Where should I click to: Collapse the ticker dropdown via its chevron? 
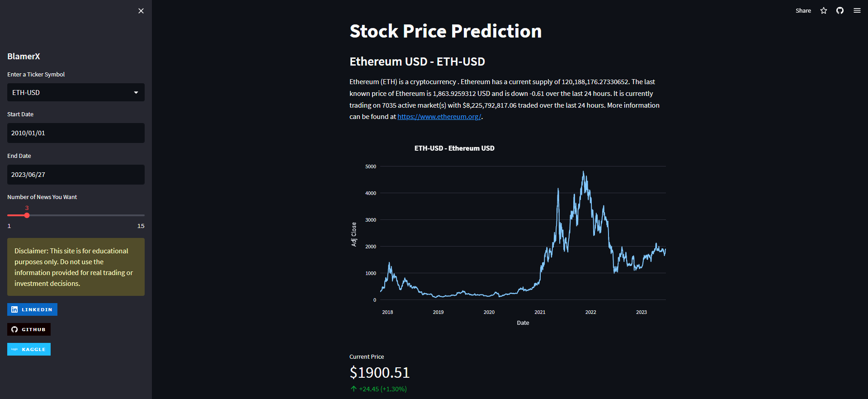click(x=136, y=92)
